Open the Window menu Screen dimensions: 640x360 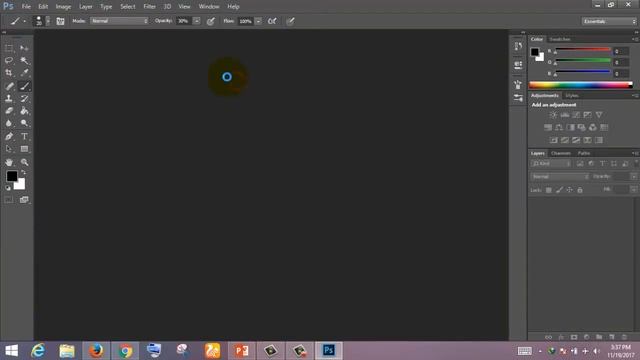(209, 7)
